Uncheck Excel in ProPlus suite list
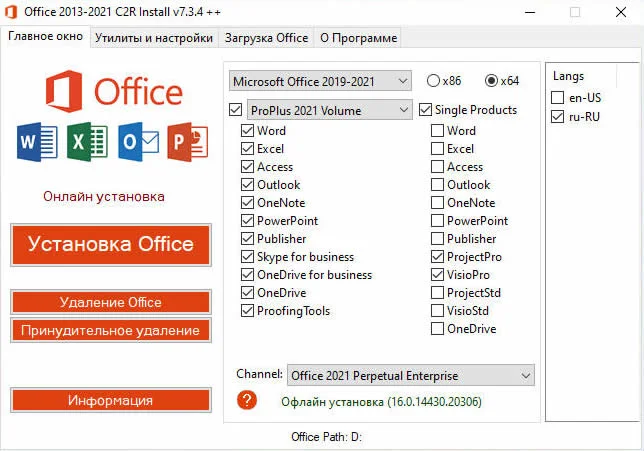The width and height of the screenshot is (644, 451). point(247,149)
